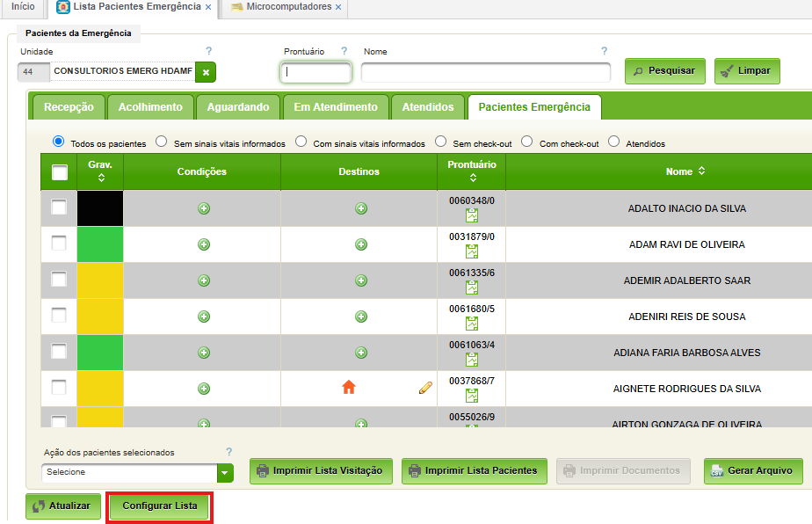The image size is (812, 524).
Task: Switch to the Atendidos tab
Action: click(x=428, y=106)
